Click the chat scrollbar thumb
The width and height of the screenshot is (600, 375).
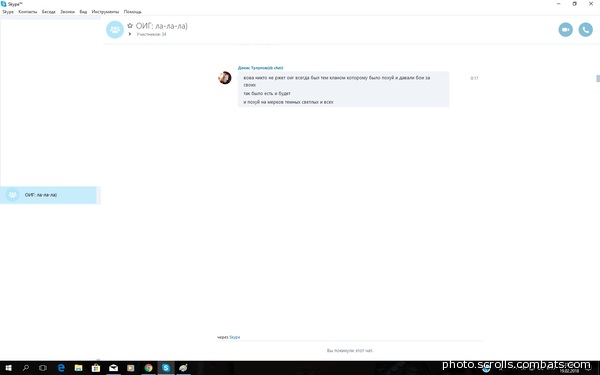click(598, 78)
